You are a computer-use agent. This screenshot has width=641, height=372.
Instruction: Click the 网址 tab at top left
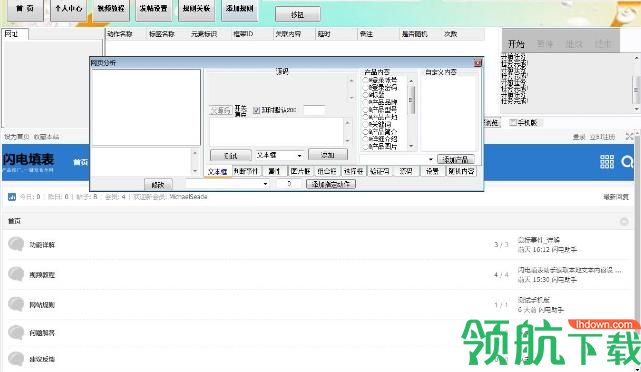15,34
